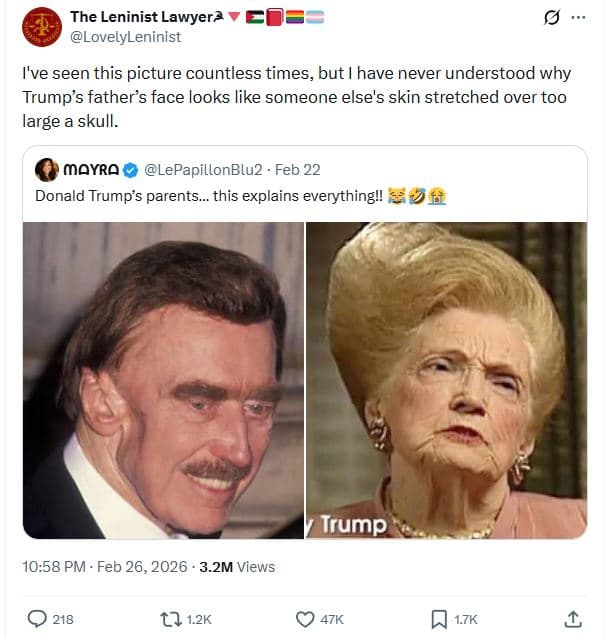This screenshot has height=637, width=611.
Task: Bookmark the post with the bookmark icon
Action: pos(438,619)
